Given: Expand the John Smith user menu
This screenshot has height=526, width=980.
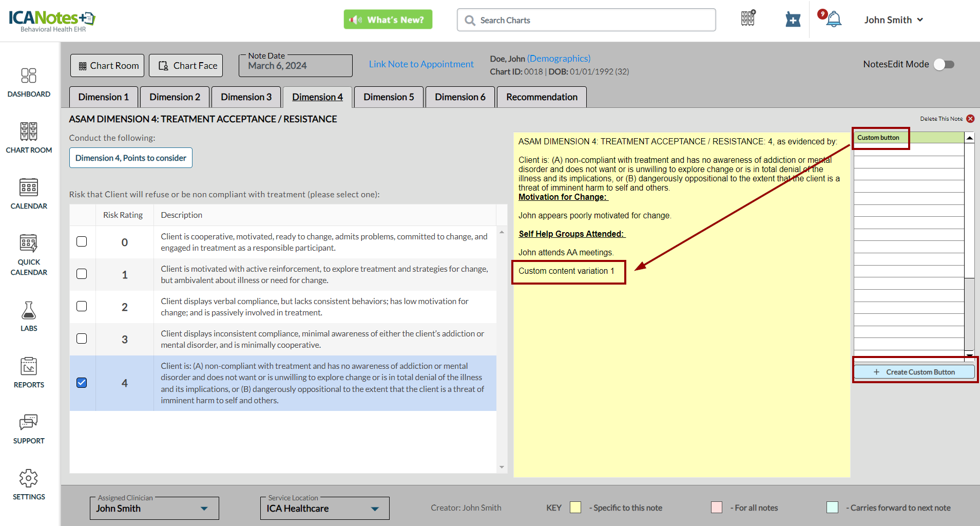Looking at the screenshot, I should coord(893,20).
